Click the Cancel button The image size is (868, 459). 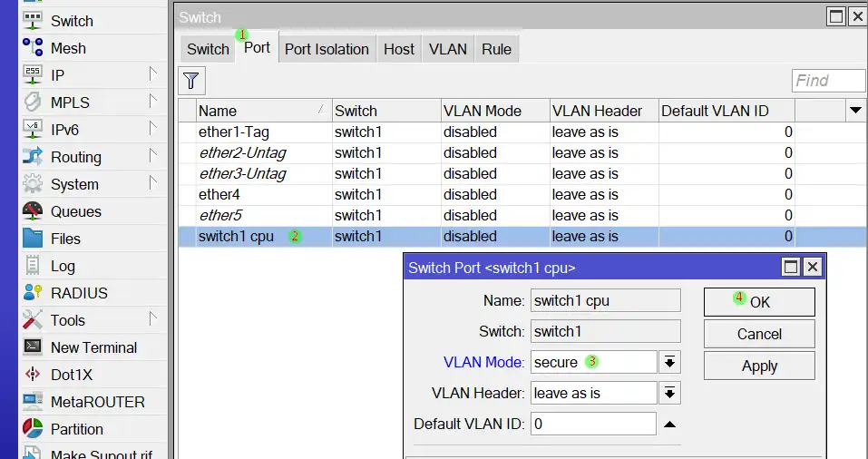[x=759, y=334]
